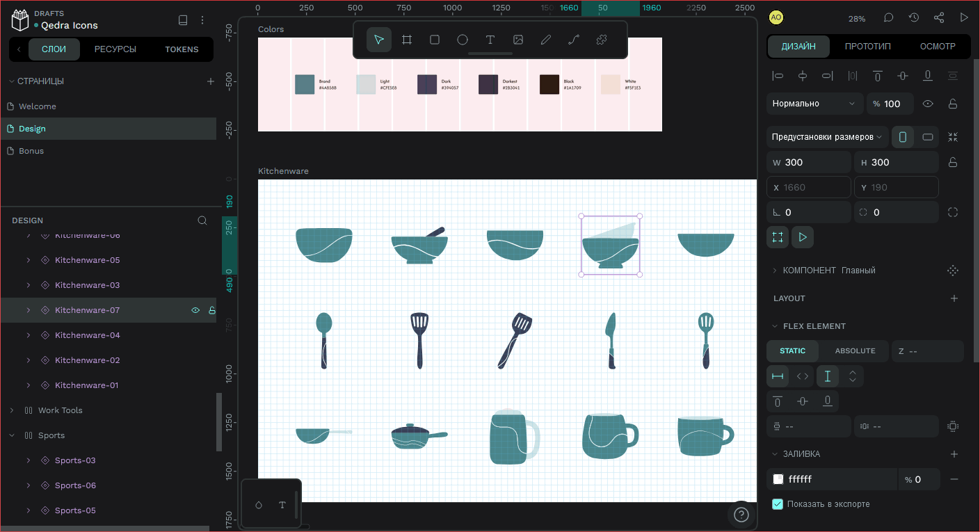This screenshot has width=980, height=532.
Task: Click the share icon in header
Action: tap(939, 18)
